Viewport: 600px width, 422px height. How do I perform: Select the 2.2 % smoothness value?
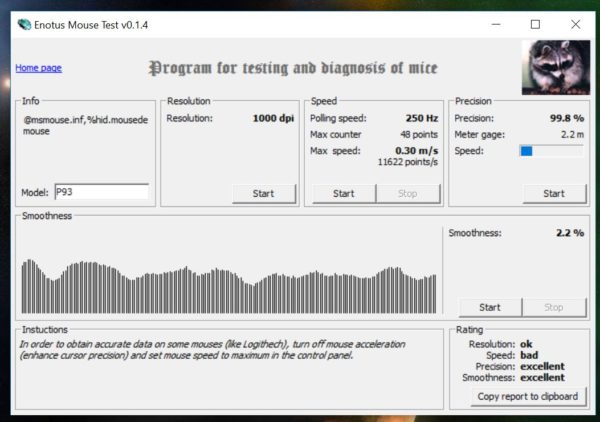tap(570, 233)
